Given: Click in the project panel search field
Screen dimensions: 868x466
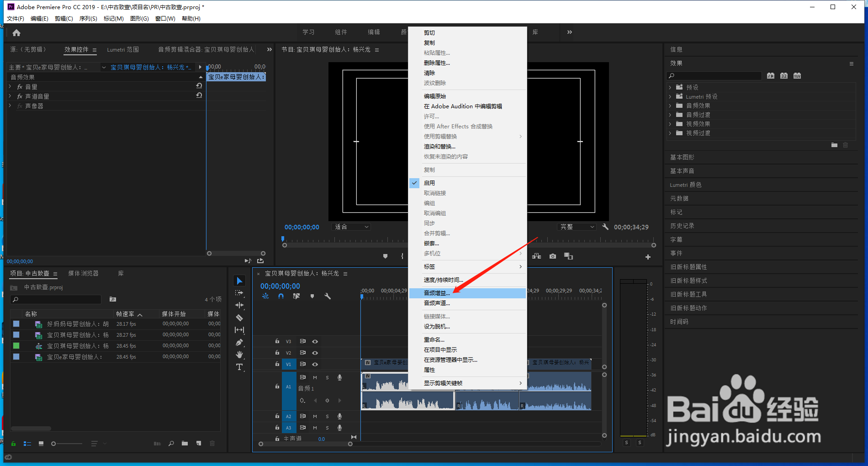Looking at the screenshot, I should coord(55,299).
